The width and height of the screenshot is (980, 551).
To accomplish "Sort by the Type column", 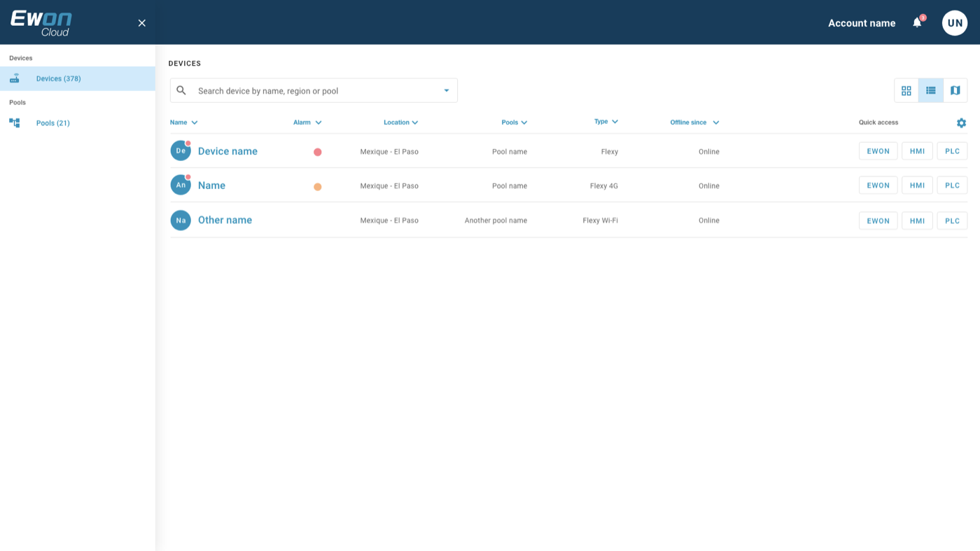I will tap(606, 122).
